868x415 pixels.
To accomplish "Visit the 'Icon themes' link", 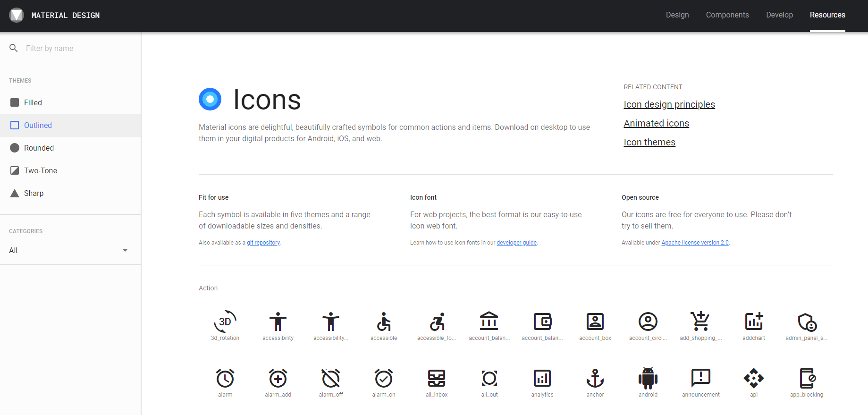I will pos(649,142).
